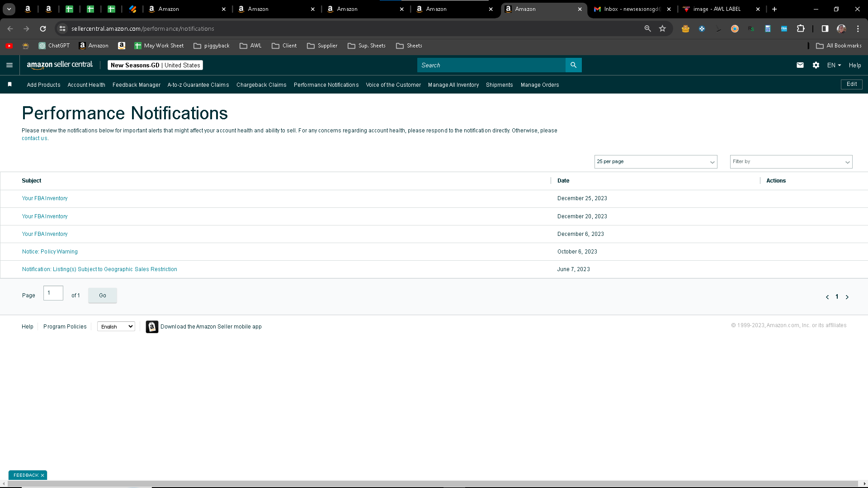Open A-to-z Guarantee Claims
The image size is (868, 488).
(x=198, y=85)
